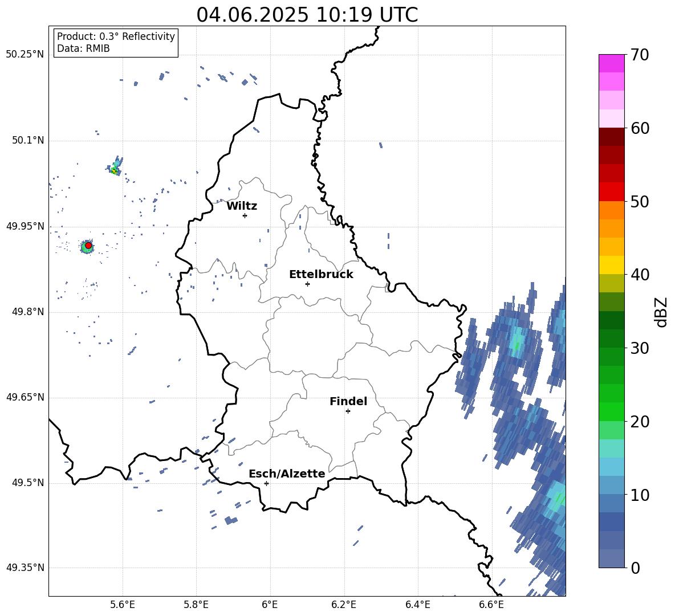Screen dimensions: 675x616
Task: Click the 6.6°E longitude label
Action: pyautogui.click(x=491, y=605)
